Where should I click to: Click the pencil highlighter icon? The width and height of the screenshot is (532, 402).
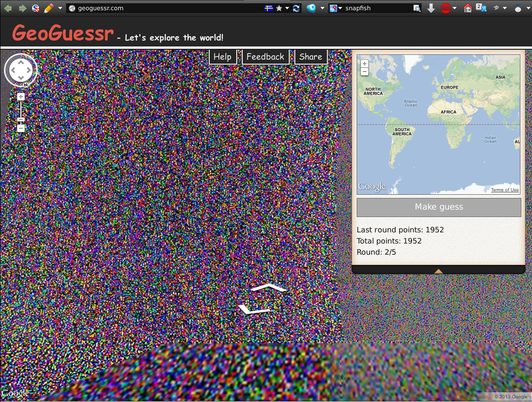point(49,8)
